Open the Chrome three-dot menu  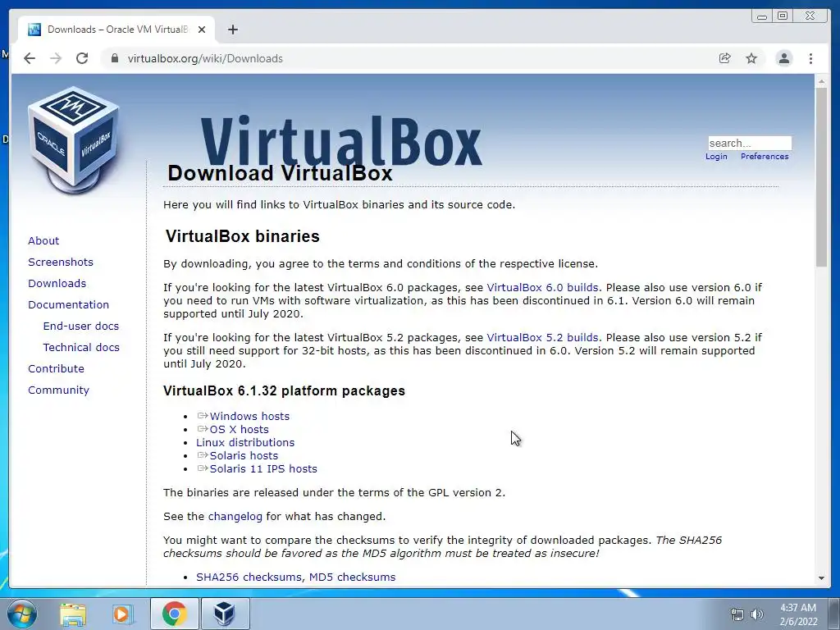(x=810, y=58)
